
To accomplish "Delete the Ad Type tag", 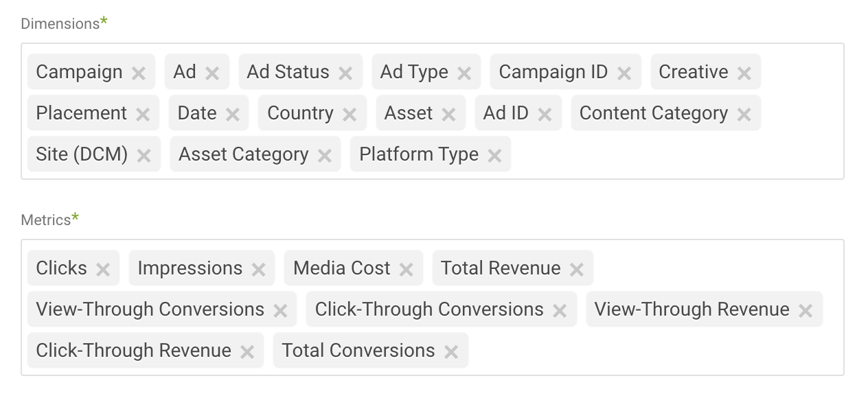I will [x=464, y=73].
